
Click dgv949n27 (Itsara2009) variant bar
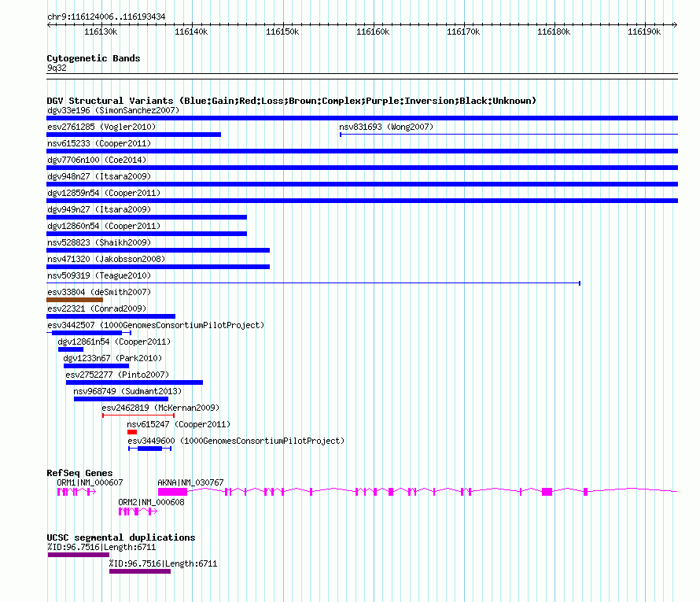(146, 217)
